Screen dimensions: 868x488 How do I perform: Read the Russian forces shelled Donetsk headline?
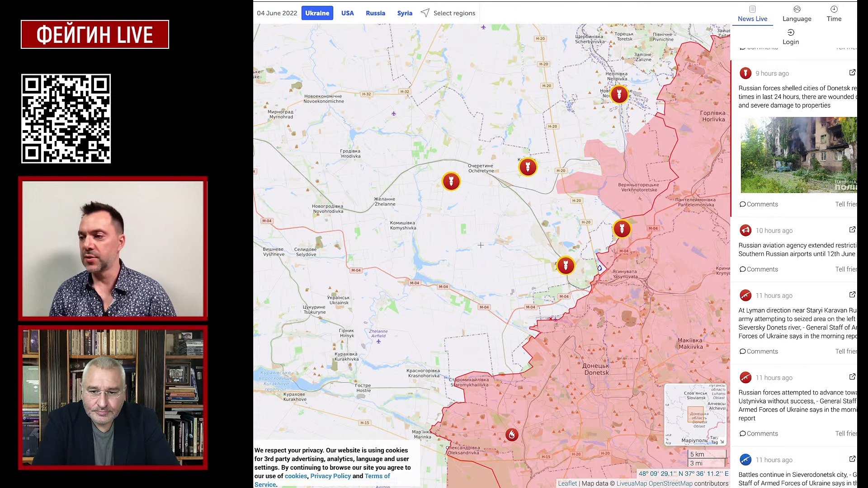pyautogui.click(x=797, y=97)
